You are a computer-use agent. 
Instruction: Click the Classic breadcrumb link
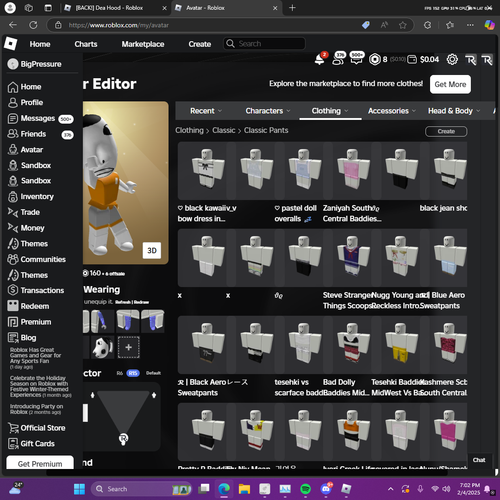(x=224, y=130)
